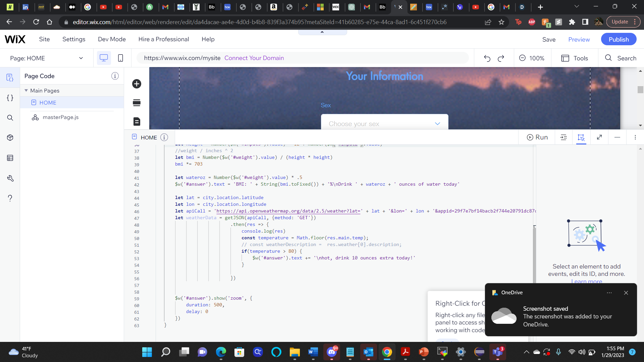644x362 pixels.
Task: Click the Undo arrow icon
Action: 487,58
